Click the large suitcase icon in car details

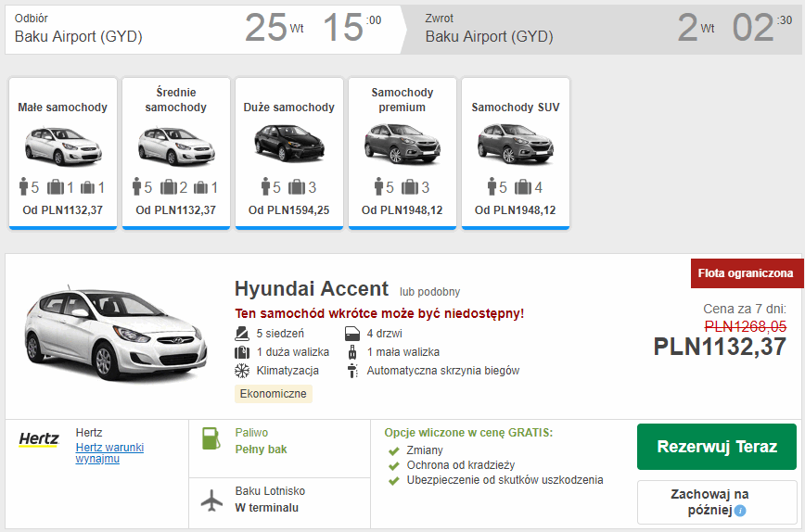click(242, 352)
